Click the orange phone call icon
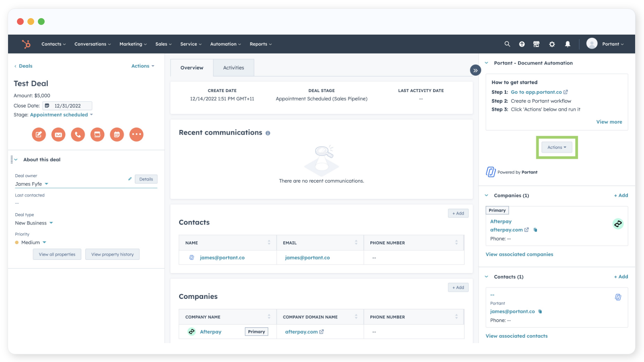Screen dimensions: 644x362 click(x=78, y=134)
